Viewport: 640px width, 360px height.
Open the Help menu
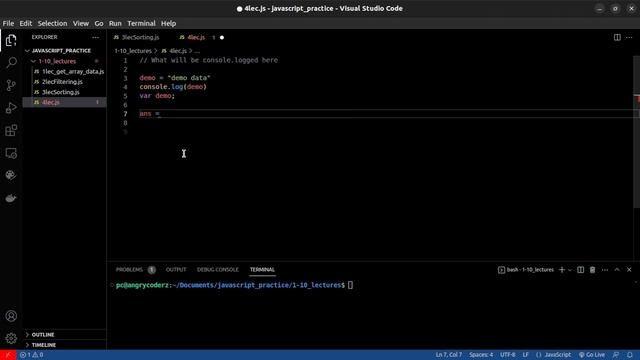coord(168,23)
